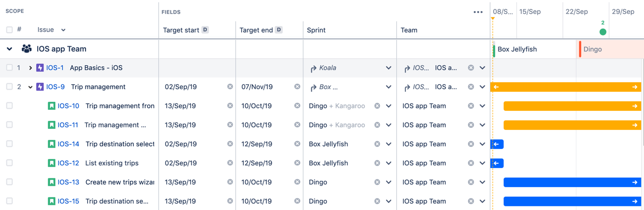Click the IOS-12 story bookmark icon
The width and height of the screenshot is (644, 210).
point(52,163)
